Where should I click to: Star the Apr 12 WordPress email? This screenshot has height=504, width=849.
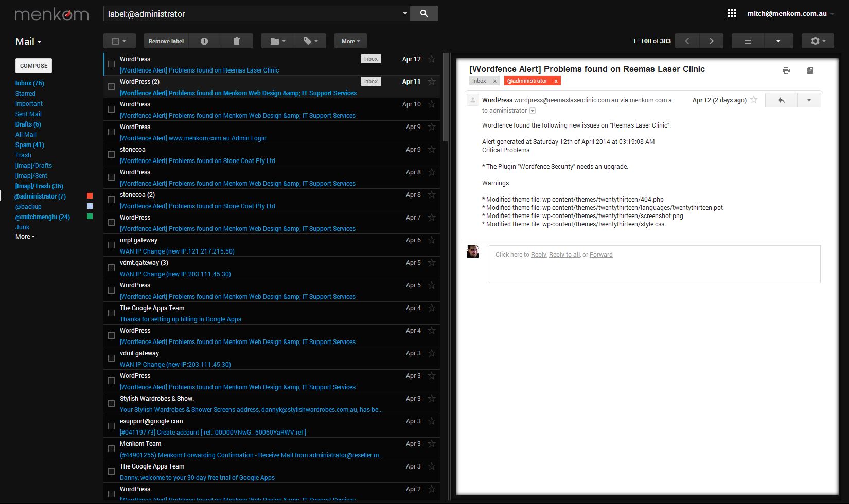pyautogui.click(x=432, y=59)
